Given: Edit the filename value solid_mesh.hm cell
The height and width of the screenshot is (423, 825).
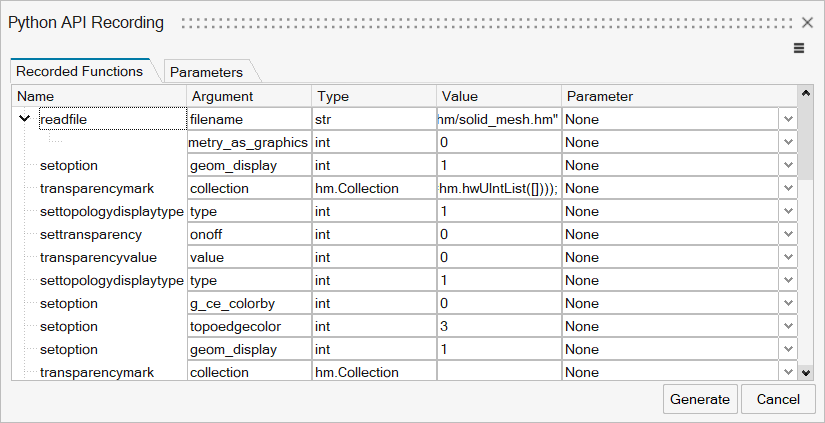Looking at the screenshot, I should coord(499,119).
